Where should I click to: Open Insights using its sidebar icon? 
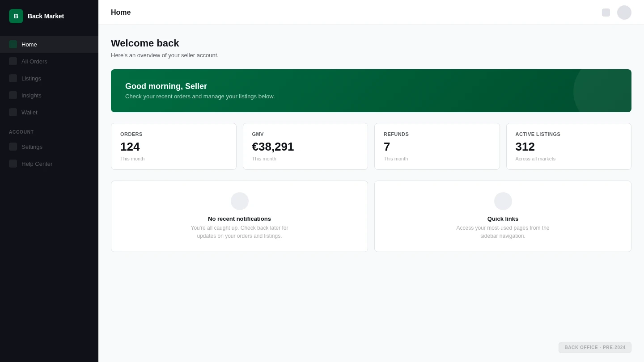(x=13, y=95)
